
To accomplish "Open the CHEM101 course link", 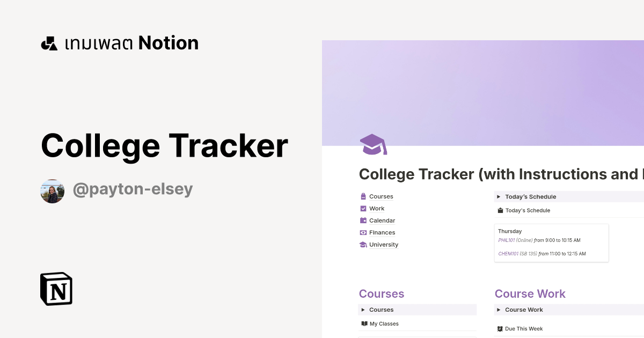I will click(508, 253).
